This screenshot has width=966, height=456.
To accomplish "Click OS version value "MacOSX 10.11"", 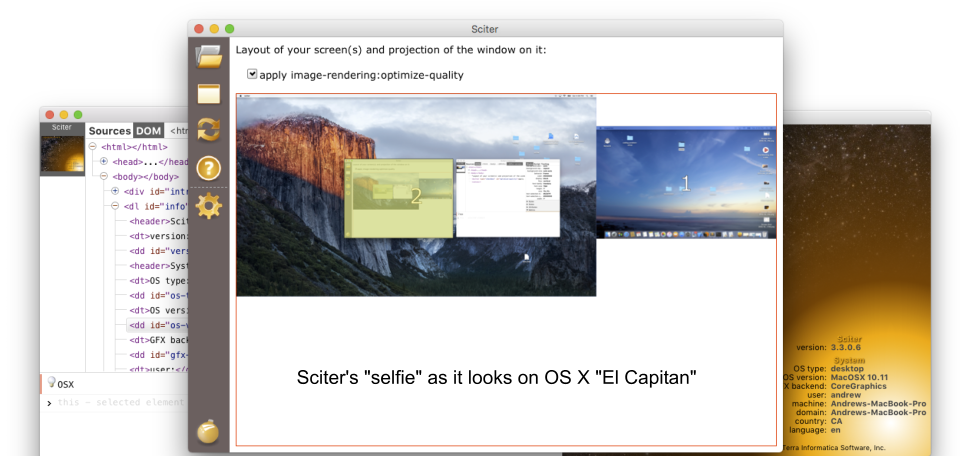I will tap(859, 377).
